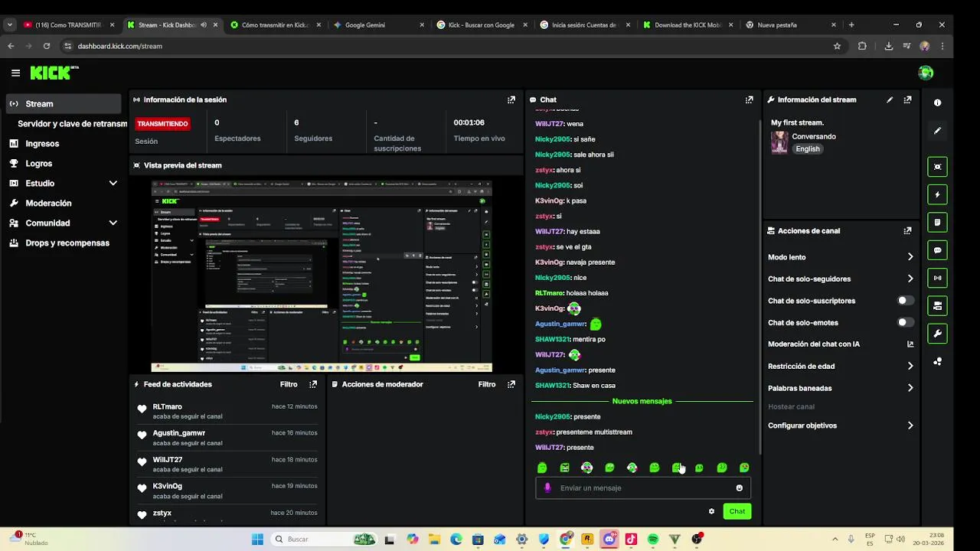Switch to the Google Gemini browser tab
The width and height of the screenshot is (980, 551).
379,24
